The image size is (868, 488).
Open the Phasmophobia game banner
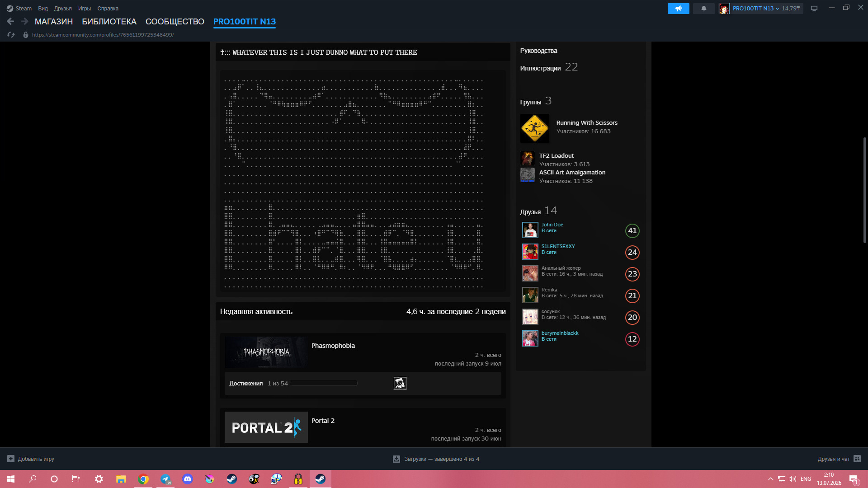266,352
